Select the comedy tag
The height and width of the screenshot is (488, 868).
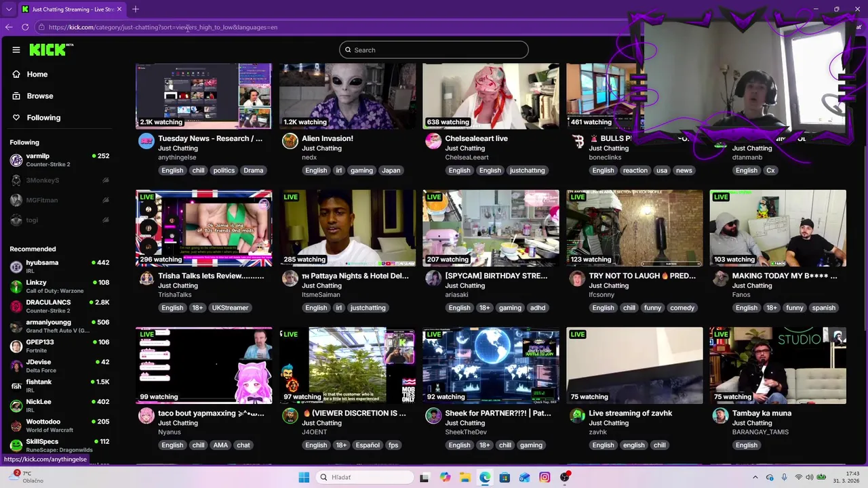pos(682,308)
